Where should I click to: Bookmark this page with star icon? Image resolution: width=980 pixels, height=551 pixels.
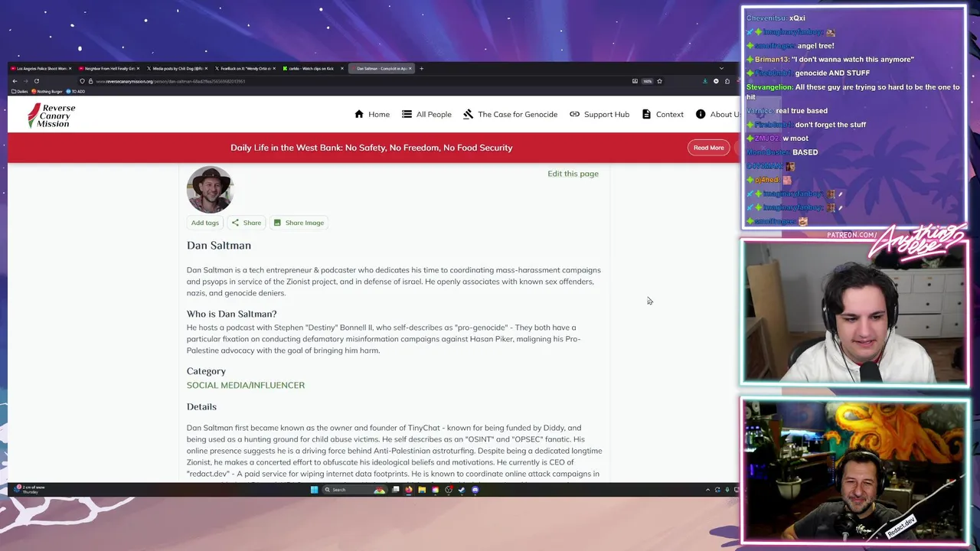(x=659, y=81)
